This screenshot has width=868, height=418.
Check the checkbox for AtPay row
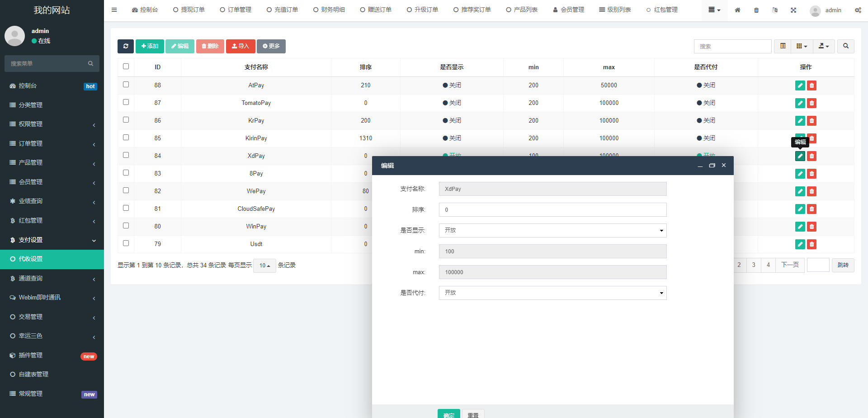126,85
